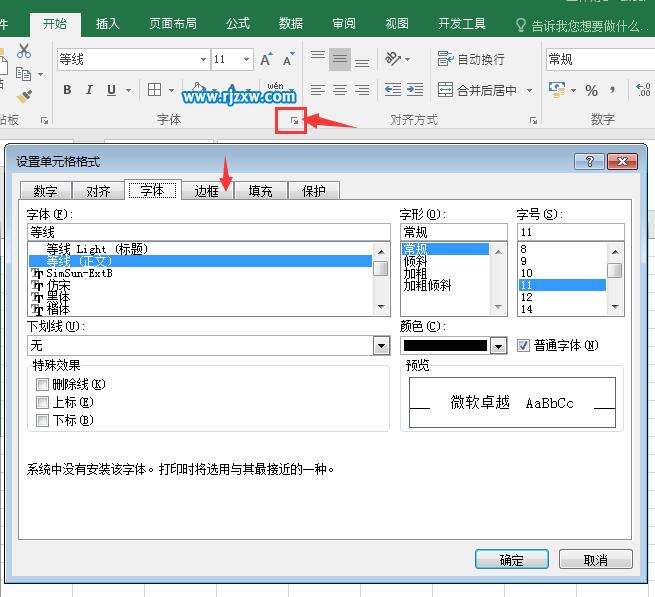Image resolution: width=655 pixels, height=597 pixels.
Task: Toggle Italic formatting in ribbon
Action: click(x=89, y=90)
